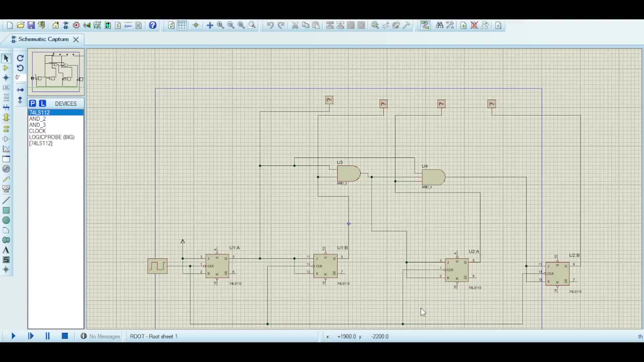This screenshot has height=362, width=644.
Task: Click the 2D graphics text tool
Action: (6, 250)
